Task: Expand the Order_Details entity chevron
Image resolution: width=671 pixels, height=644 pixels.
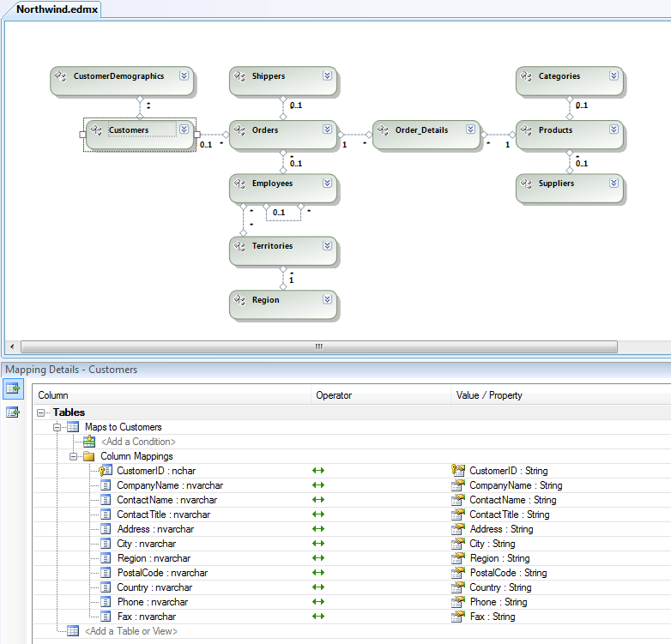Action: point(471,129)
